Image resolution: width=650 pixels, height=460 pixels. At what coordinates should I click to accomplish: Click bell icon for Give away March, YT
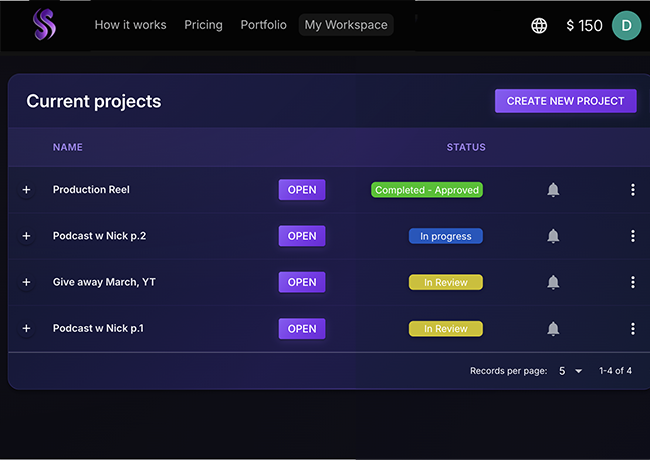553,282
